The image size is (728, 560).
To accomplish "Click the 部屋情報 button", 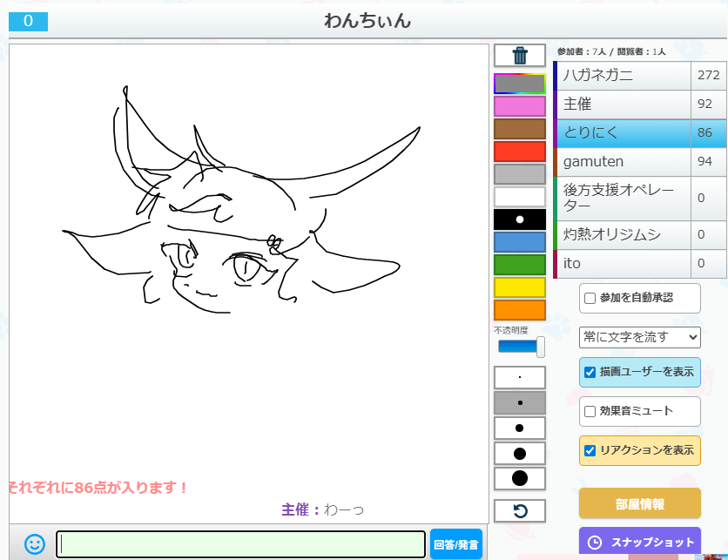I will [x=639, y=504].
